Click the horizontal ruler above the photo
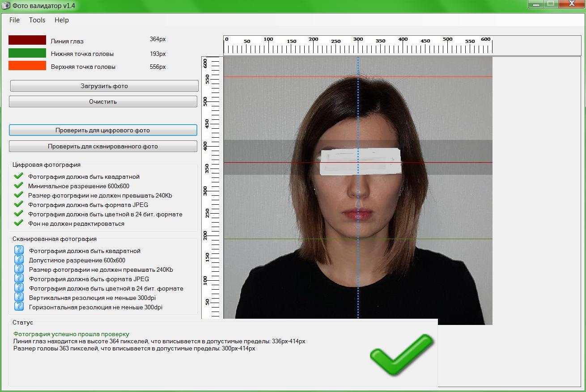The image size is (586, 392). click(358, 45)
